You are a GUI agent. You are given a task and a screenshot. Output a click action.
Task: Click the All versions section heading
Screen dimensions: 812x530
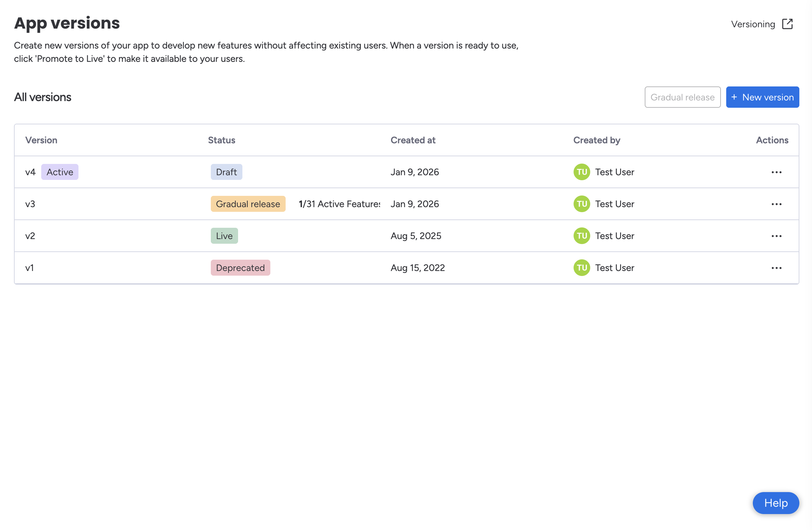[x=42, y=97]
